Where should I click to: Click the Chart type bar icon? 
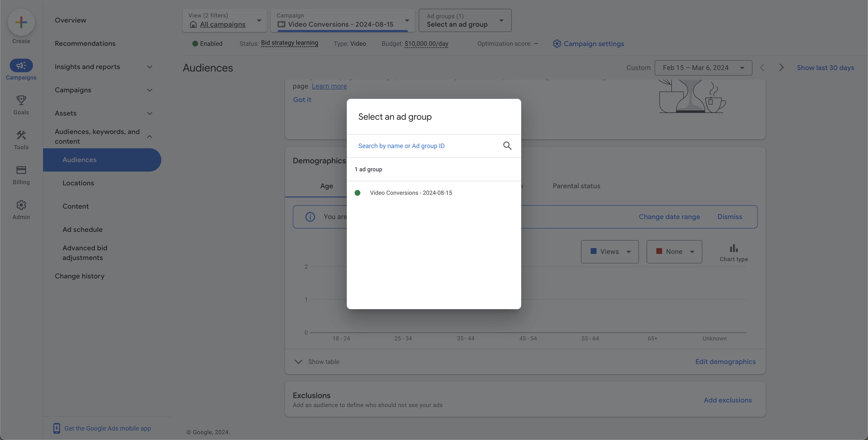click(734, 249)
